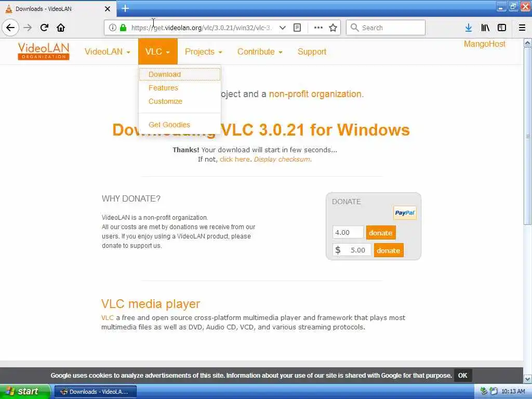Click the vertical scrollbar thumb

(528, 136)
